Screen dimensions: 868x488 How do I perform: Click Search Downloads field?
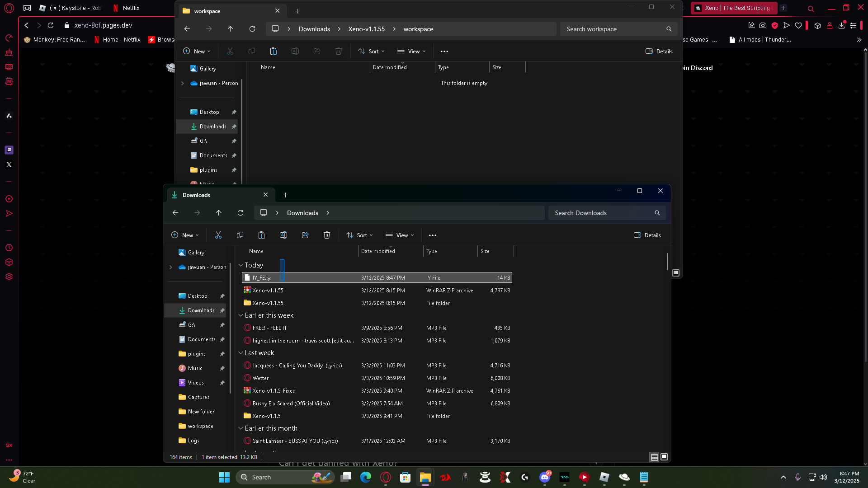tap(607, 213)
